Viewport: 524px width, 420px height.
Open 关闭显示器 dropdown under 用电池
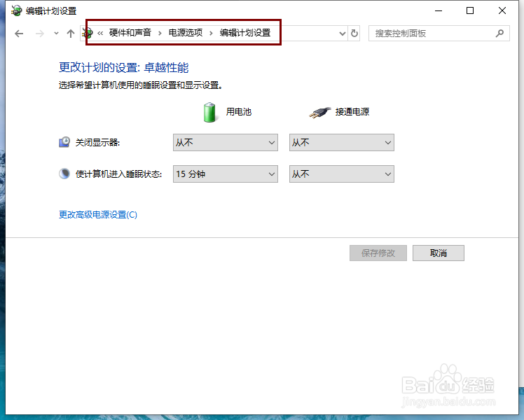(x=226, y=143)
